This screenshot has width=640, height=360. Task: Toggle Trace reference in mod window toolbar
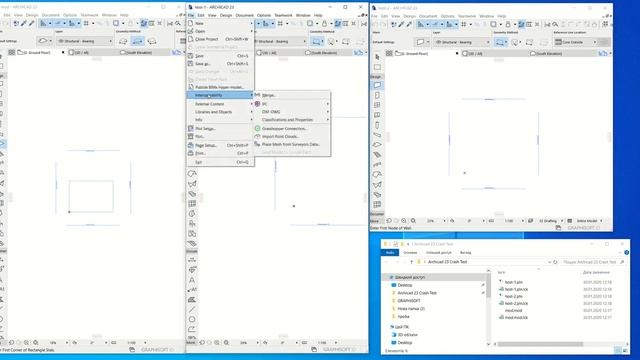click(144, 24)
